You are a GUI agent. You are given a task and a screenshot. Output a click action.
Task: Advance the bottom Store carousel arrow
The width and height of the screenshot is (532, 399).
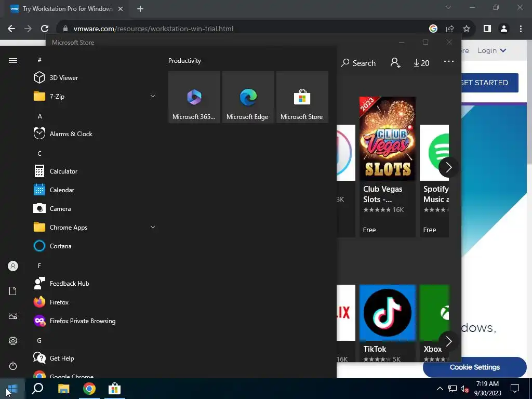(x=448, y=341)
